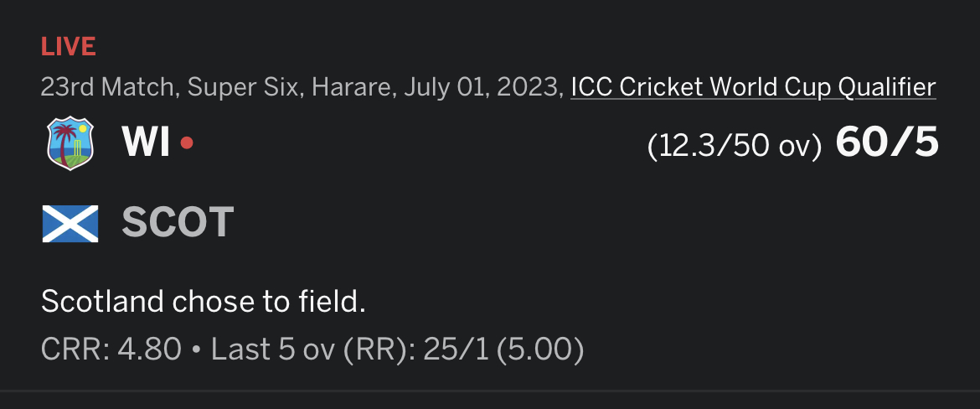Click the CRR: 4.80 run rate text
This screenshot has width=980, height=409.
tap(111, 349)
